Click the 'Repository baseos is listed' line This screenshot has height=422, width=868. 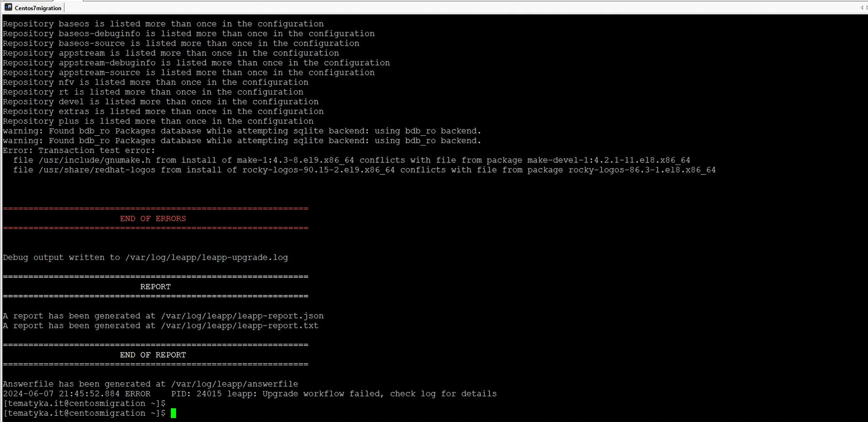click(x=163, y=24)
